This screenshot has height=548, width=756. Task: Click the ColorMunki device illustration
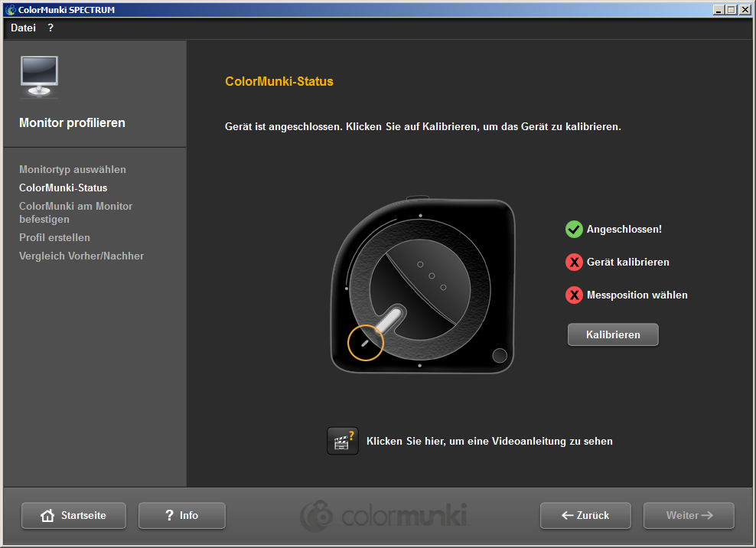(422, 285)
